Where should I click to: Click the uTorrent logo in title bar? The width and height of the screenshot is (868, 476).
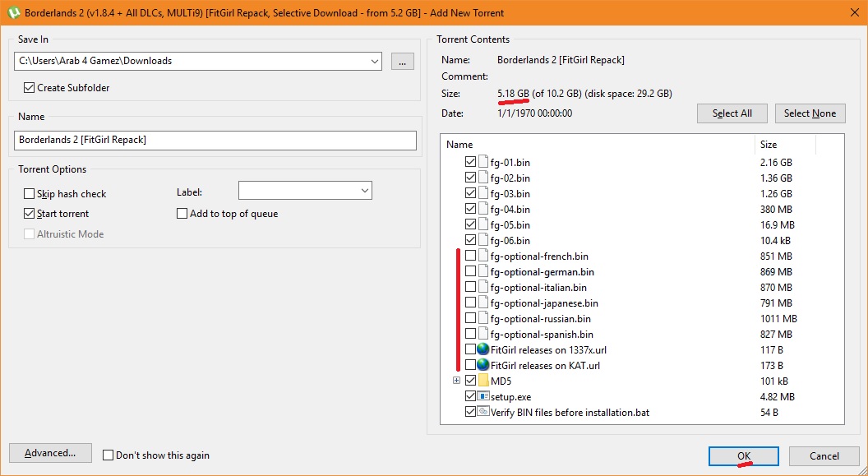[12, 12]
